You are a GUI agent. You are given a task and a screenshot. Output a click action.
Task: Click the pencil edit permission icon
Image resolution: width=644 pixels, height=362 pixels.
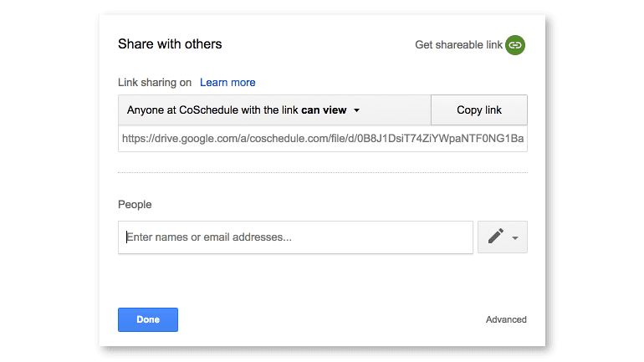pos(496,236)
